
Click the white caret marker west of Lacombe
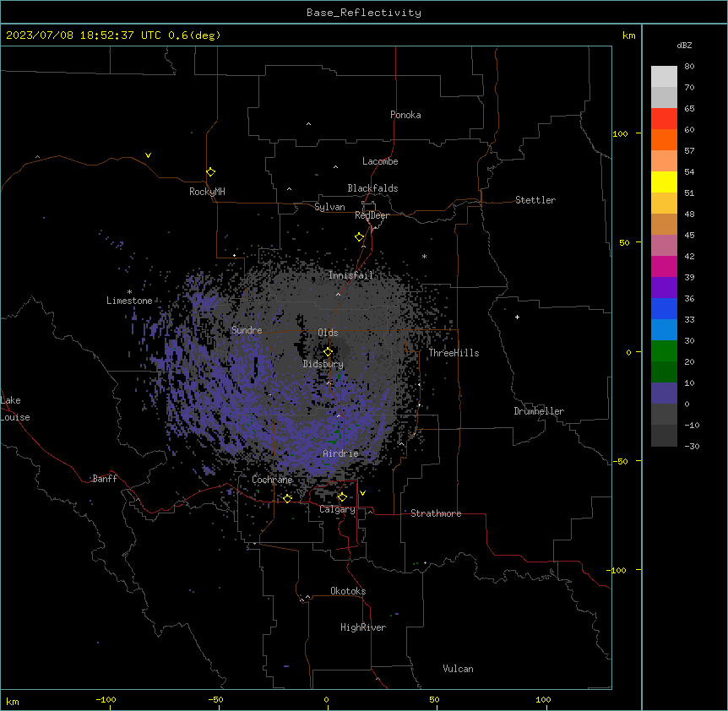pos(335,167)
